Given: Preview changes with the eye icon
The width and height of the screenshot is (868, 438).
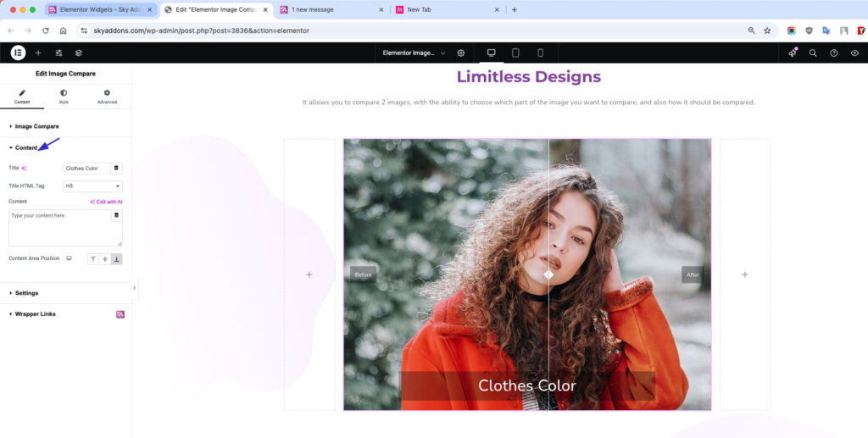Looking at the screenshot, I should point(854,53).
